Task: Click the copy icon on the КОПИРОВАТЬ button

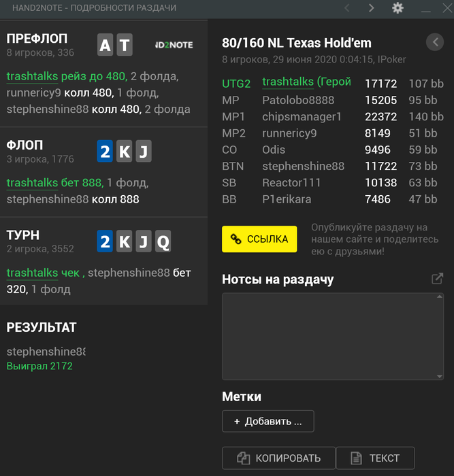Action: point(244,458)
